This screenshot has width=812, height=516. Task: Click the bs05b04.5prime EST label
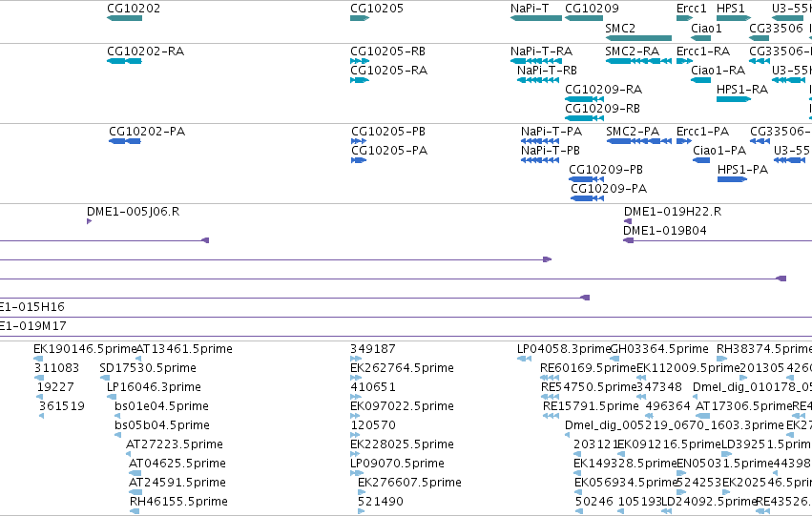click(x=162, y=425)
